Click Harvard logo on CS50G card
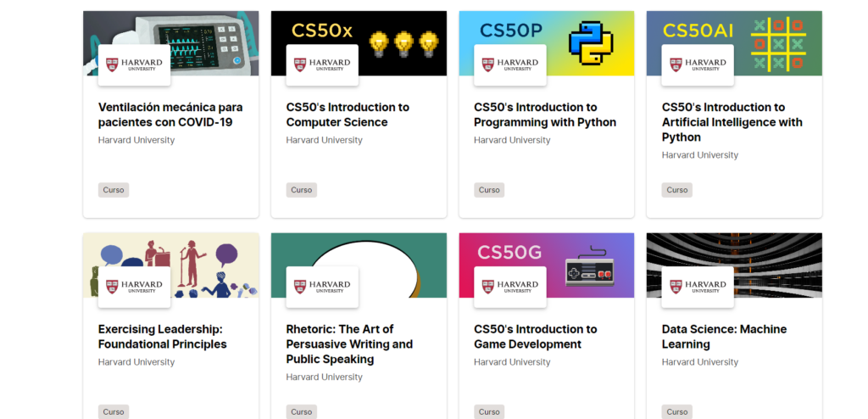The width and height of the screenshot is (868, 419). click(x=510, y=287)
